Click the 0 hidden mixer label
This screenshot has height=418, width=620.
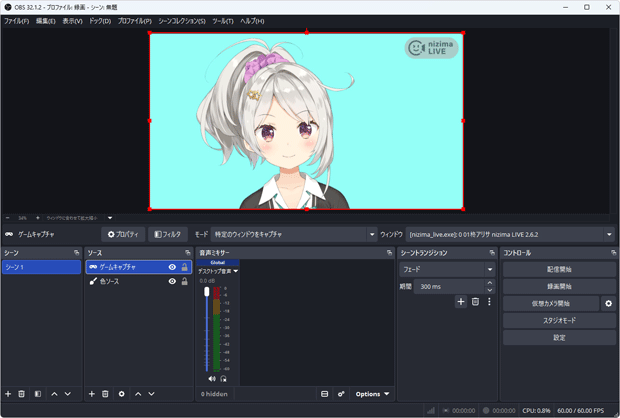coord(214,394)
